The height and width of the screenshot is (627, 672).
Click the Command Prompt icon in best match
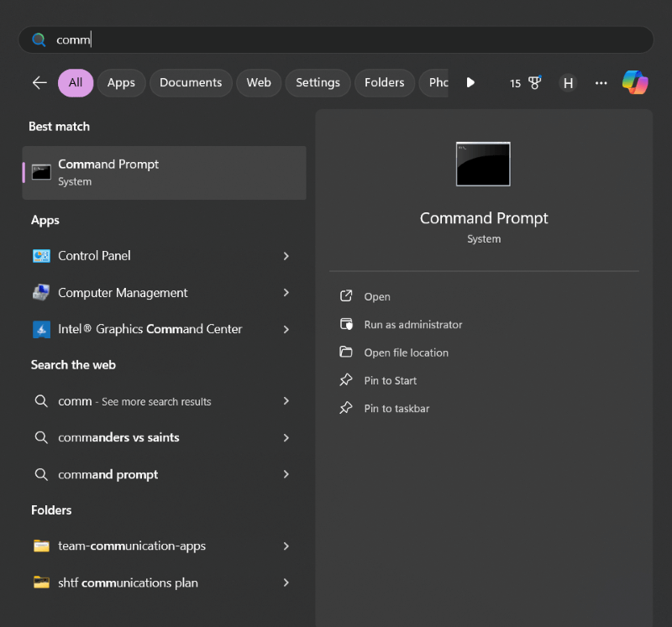point(41,172)
